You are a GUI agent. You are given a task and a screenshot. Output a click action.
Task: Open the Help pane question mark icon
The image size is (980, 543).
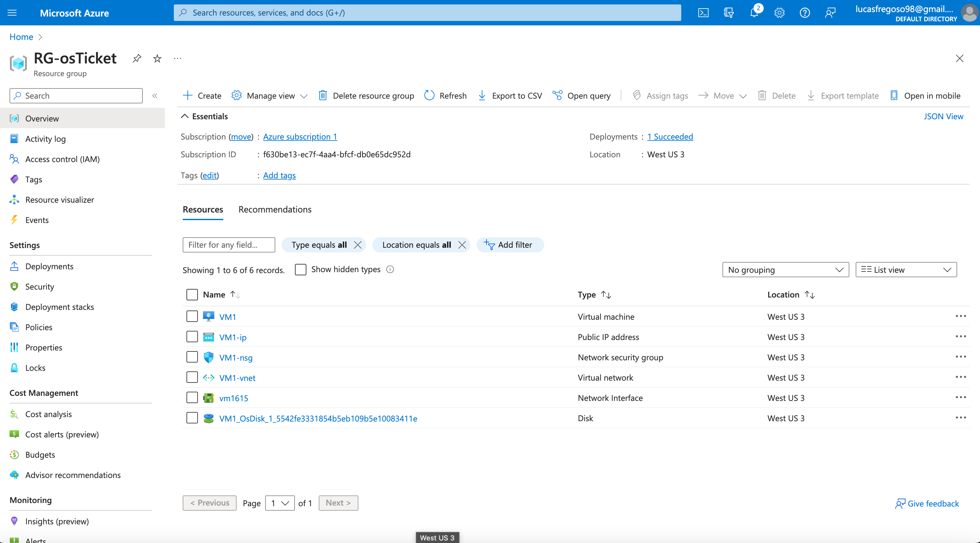click(805, 13)
